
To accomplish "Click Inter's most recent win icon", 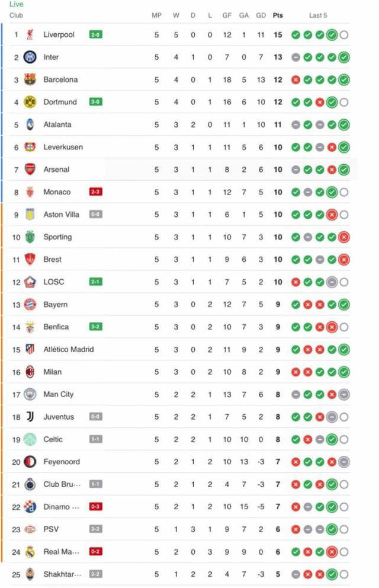I will (344, 57).
